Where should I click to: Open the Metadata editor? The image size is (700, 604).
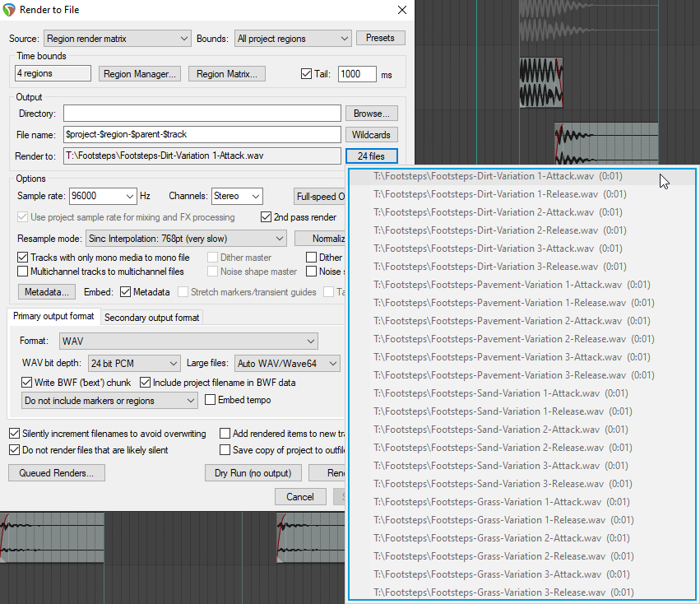tap(46, 292)
